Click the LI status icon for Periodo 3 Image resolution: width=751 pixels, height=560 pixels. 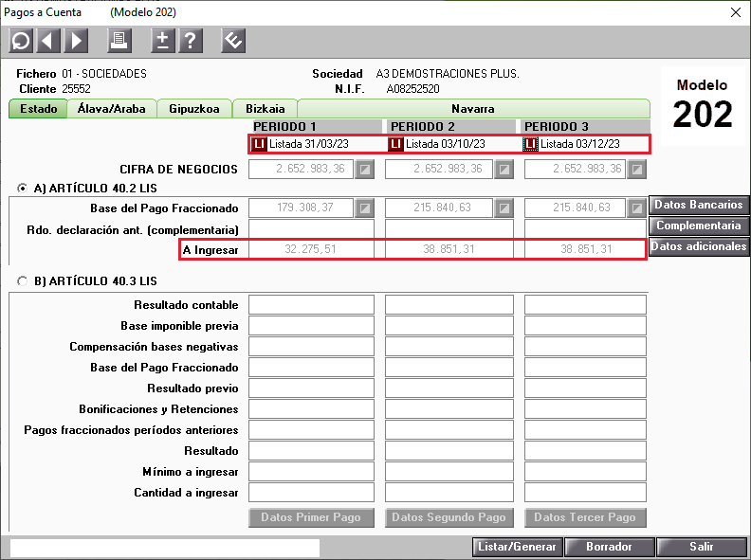tap(530, 144)
